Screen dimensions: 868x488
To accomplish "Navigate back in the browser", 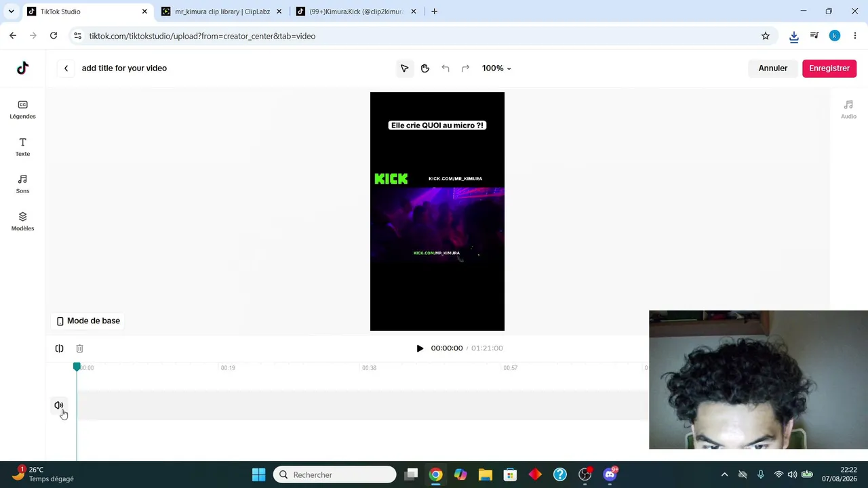I will (x=13, y=36).
